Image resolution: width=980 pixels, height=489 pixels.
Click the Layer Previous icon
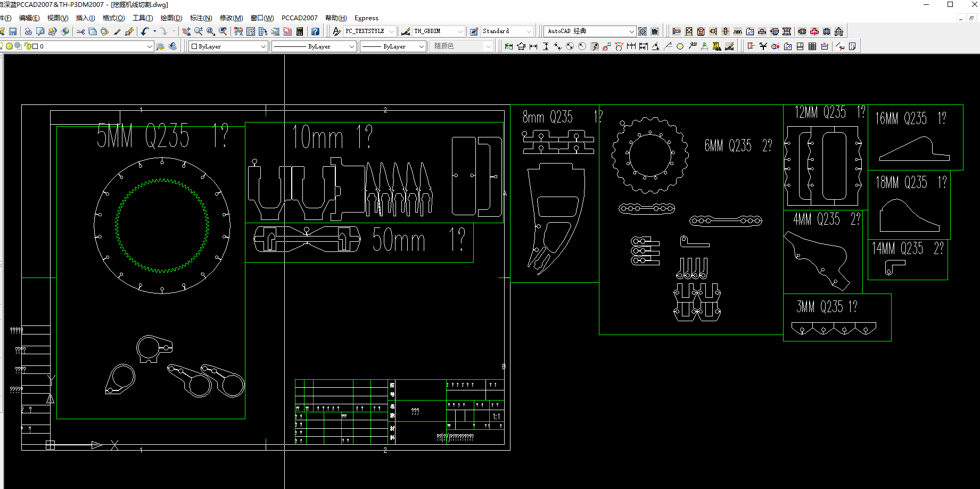[x=172, y=46]
